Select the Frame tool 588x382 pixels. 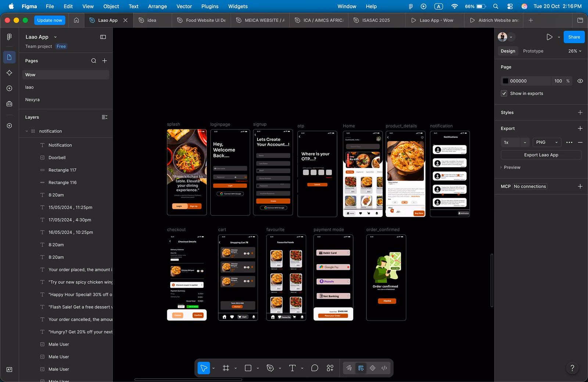[226, 368]
